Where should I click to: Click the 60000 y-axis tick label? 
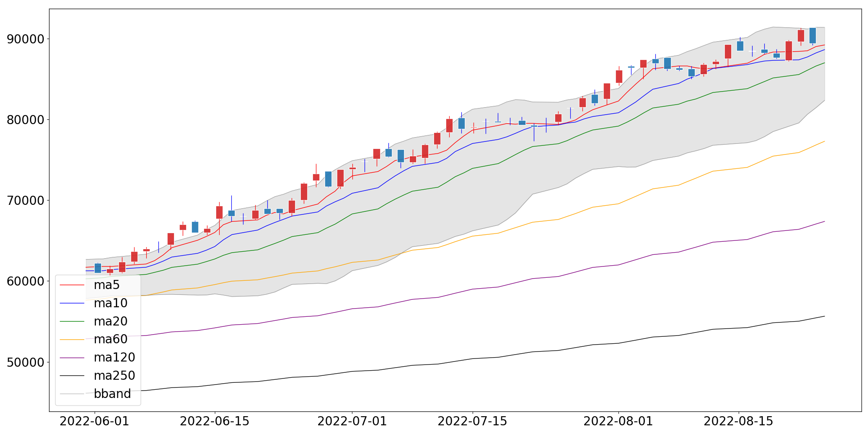[x=26, y=281]
